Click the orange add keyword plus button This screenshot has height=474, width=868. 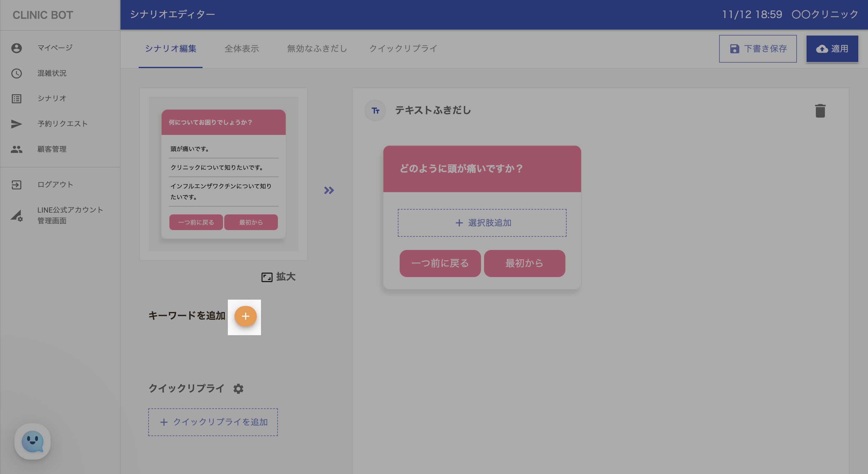(x=245, y=316)
